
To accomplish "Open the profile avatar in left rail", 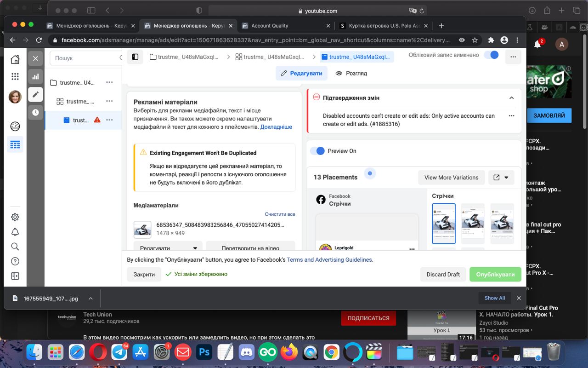I will coord(15,97).
